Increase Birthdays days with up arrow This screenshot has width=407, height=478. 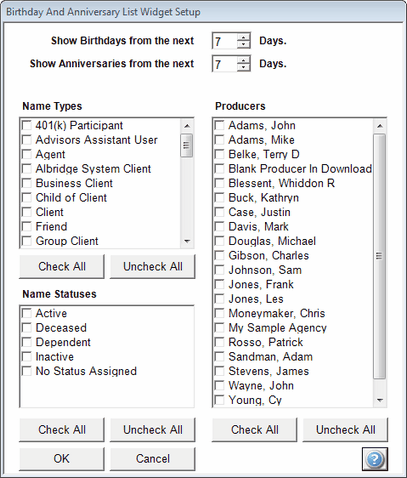(x=244, y=37)
